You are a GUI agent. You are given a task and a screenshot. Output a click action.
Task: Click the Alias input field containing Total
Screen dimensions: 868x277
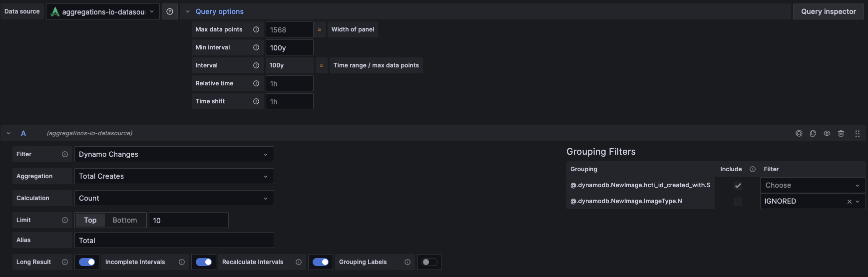[x=174, y=240]
